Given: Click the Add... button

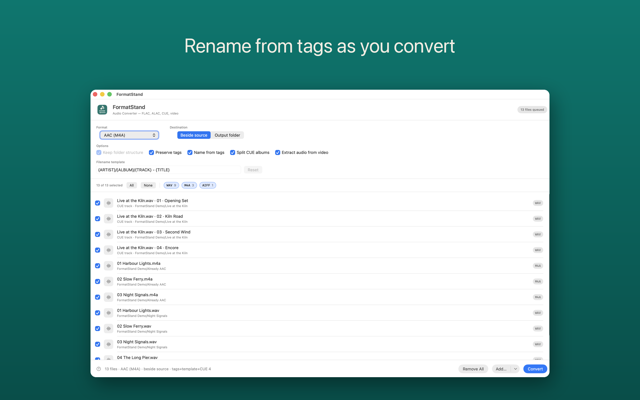Looking at the screenshot, I should coord(501,369).
